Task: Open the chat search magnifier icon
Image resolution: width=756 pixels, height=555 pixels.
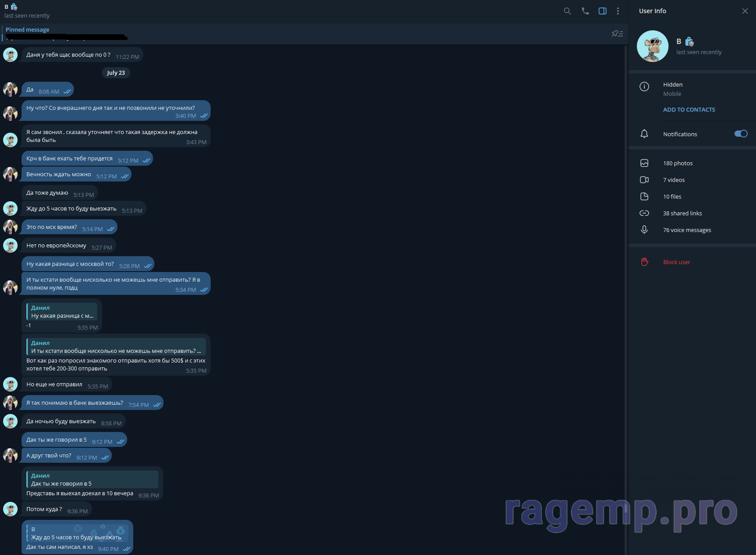Action: point(567,11)
